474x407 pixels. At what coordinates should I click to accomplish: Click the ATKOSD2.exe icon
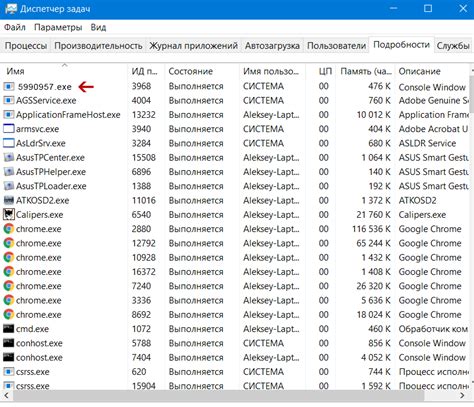pyautogui.click(x=9, y=200)
